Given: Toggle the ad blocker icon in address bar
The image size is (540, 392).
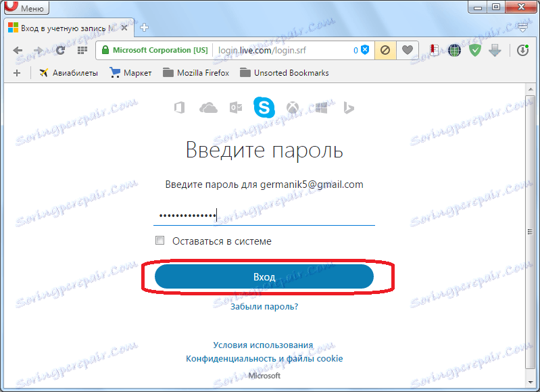Looking at the screenshot, I should pos(385,50).
